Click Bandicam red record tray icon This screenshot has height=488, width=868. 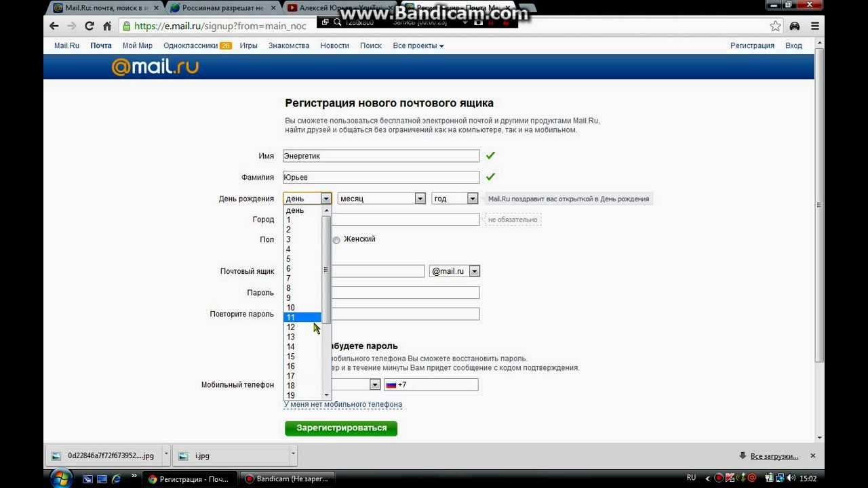(720, 478)
